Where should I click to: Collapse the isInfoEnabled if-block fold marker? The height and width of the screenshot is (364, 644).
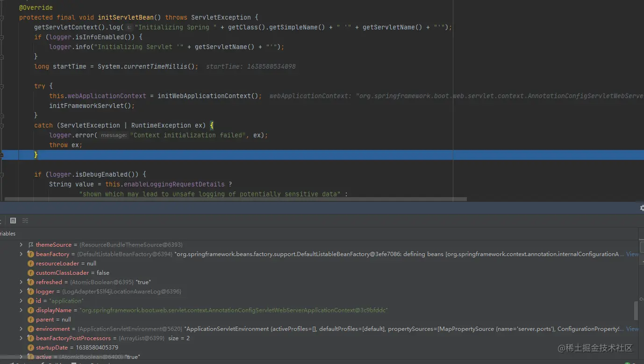pos(2,37)
